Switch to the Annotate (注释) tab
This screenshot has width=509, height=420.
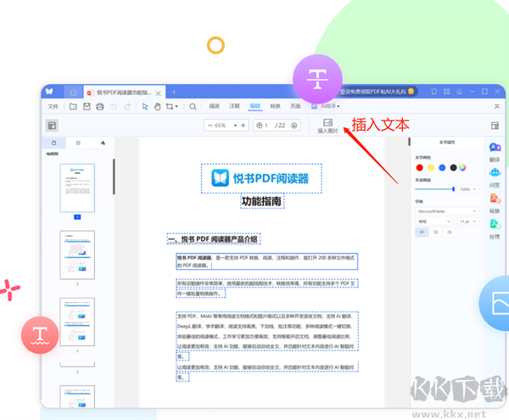pos(234,106)
